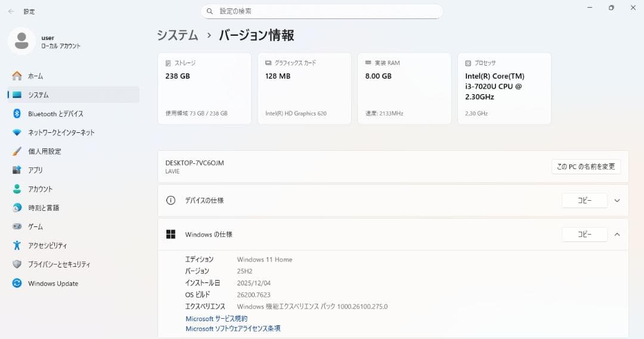
Task: Click the Windows logo icon
Action: click(x=171, y=234)
